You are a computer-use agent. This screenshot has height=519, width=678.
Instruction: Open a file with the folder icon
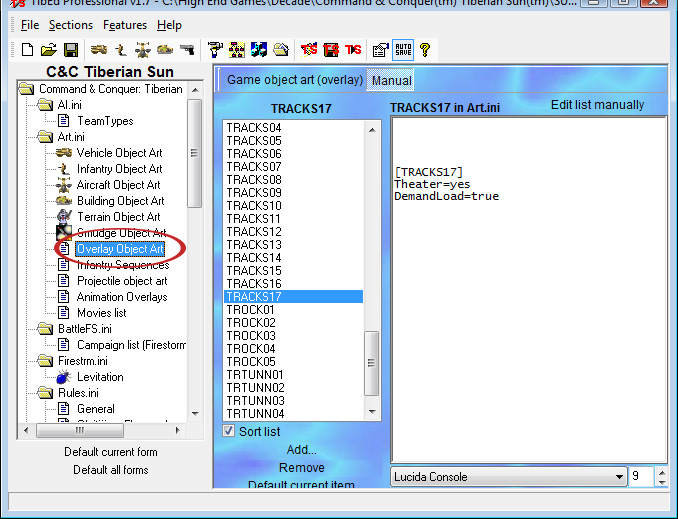pyautogui.click(x=49, y=50)
